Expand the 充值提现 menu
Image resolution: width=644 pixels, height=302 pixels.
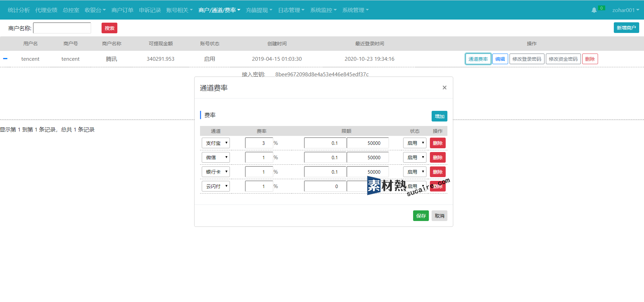259,10
